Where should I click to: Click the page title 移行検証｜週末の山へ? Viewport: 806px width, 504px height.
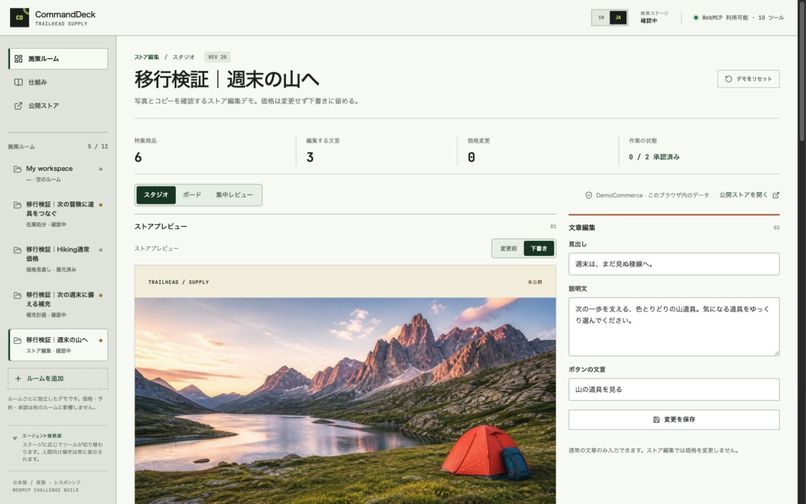point(227,79)
